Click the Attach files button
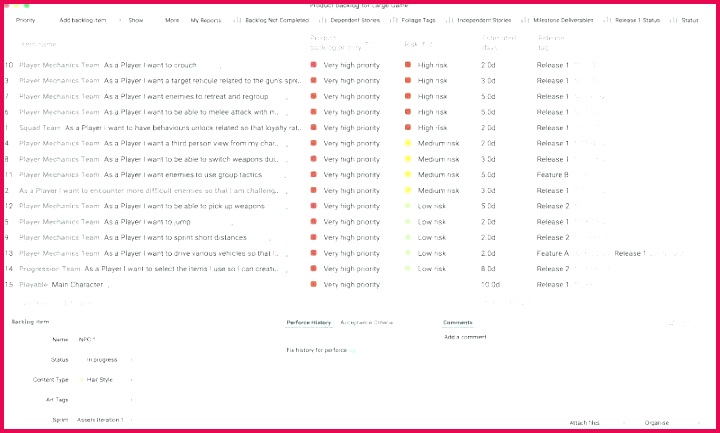720x433 pixels. (x=584, y=423)
